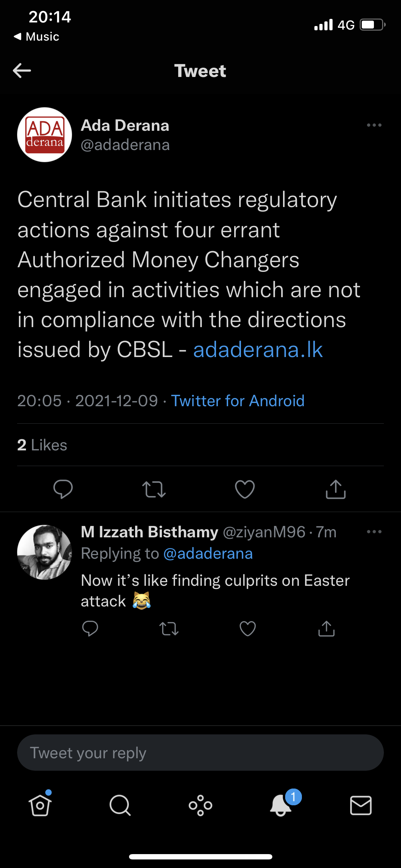
Task: Share the Ada Derana tweet
Action: pyautogui.click(x=336, y=489)
